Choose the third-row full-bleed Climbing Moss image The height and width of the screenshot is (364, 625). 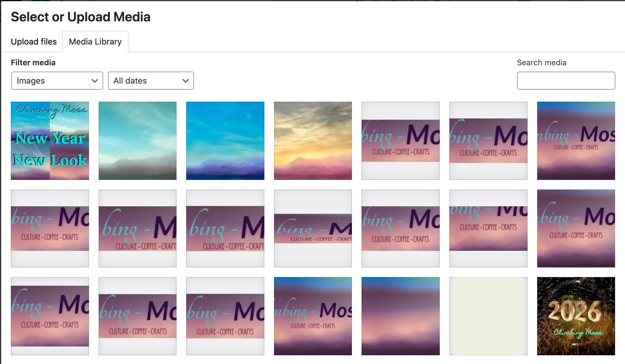[313, 316]
